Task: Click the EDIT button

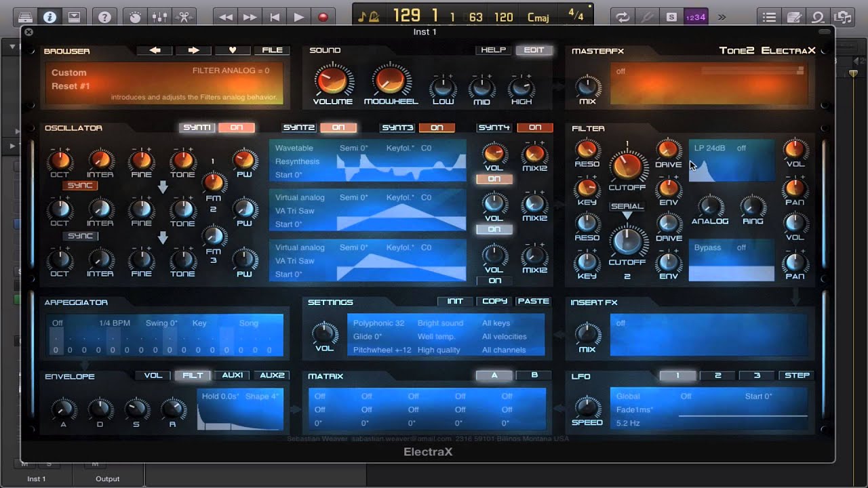Action: click(x=534, y=50)
